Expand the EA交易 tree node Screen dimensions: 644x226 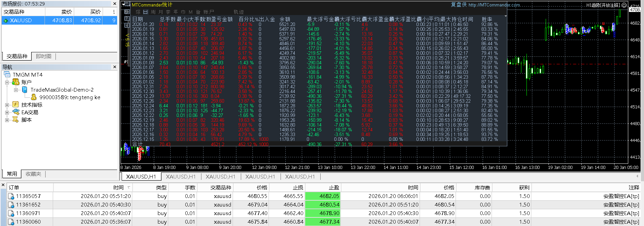7,112
